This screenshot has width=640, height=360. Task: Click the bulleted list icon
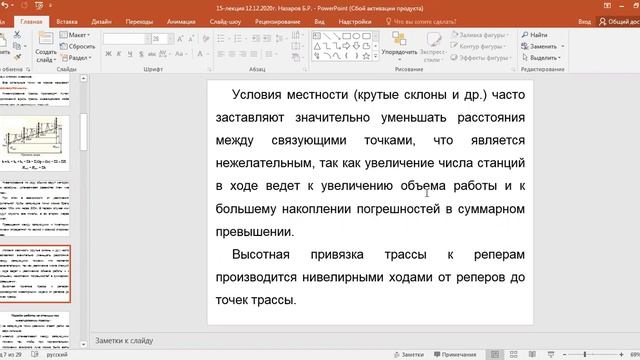[x=222, y=39]
